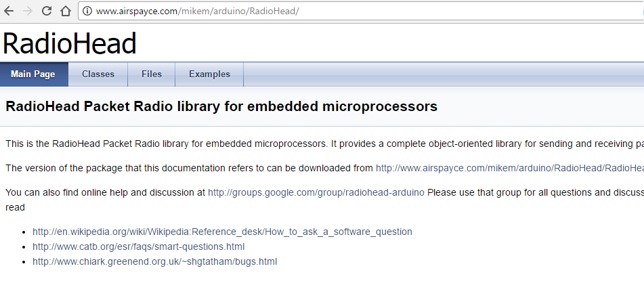Click the text 'The version of the package'
The width and height of the screenshot is (644, 281).
[102, 168]
